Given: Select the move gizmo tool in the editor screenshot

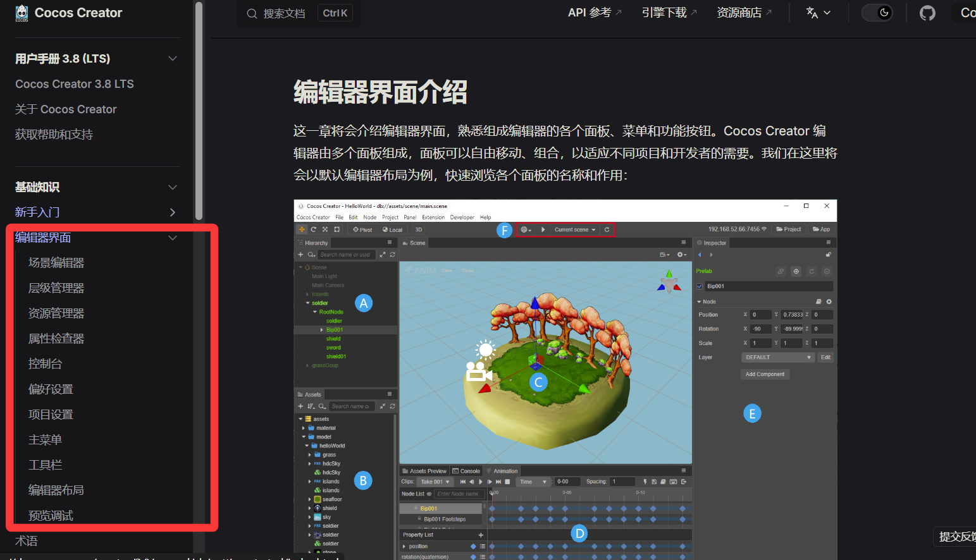Looking at the screenshot, I should pyautogui.click(x=302, y=229).
